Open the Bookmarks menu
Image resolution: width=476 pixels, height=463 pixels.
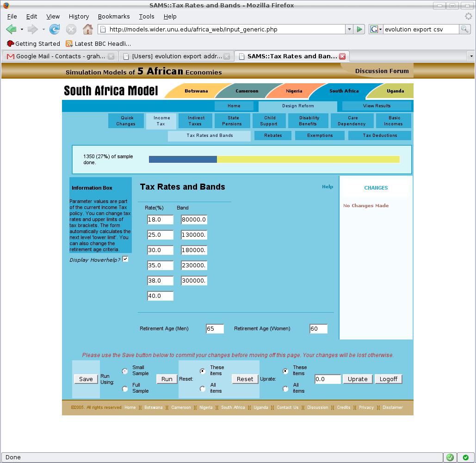[114, 16]
